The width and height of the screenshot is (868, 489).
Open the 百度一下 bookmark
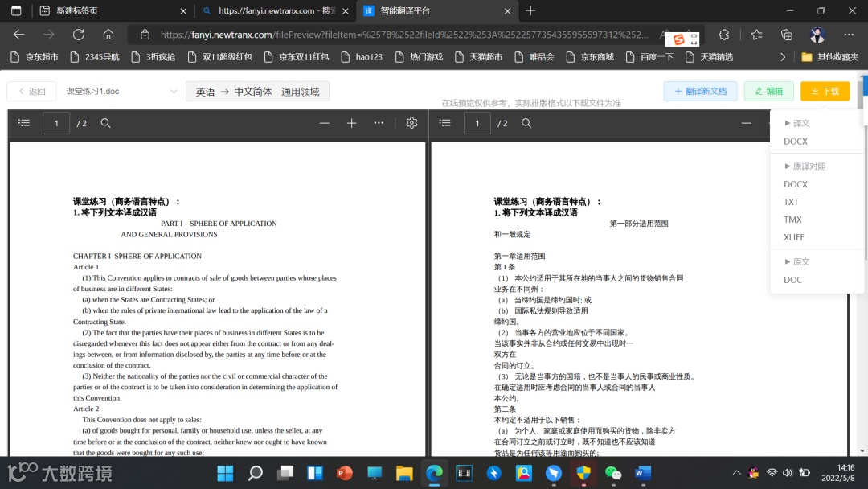click(649, 57)
